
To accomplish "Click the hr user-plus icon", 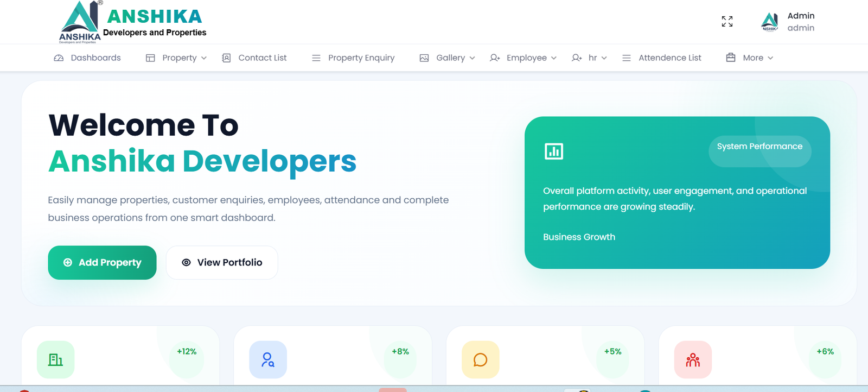I will [x=577, y=58].
